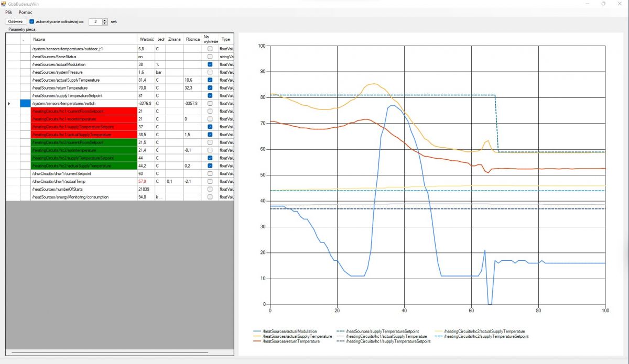
Task: Click the Odśwież button
Action: coord(15,22)
